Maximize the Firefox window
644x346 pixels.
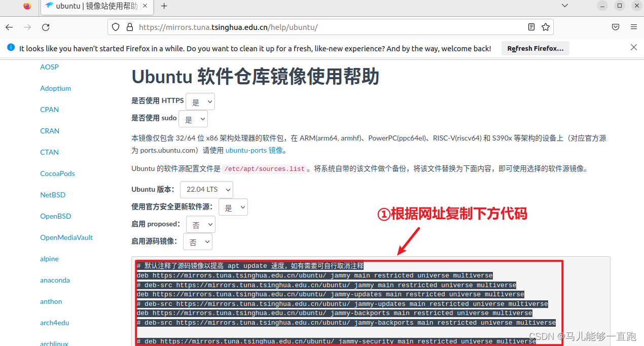[x=620, y=6]
